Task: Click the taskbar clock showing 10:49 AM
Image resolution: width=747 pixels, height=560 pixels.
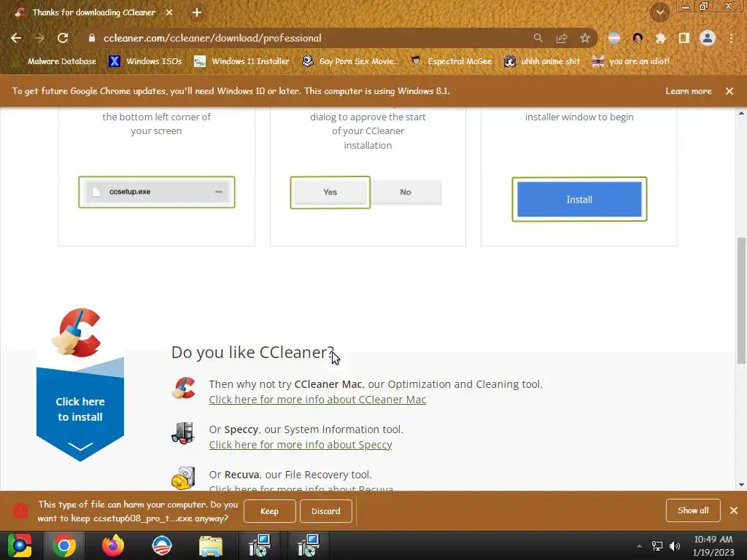Action: 713,545
